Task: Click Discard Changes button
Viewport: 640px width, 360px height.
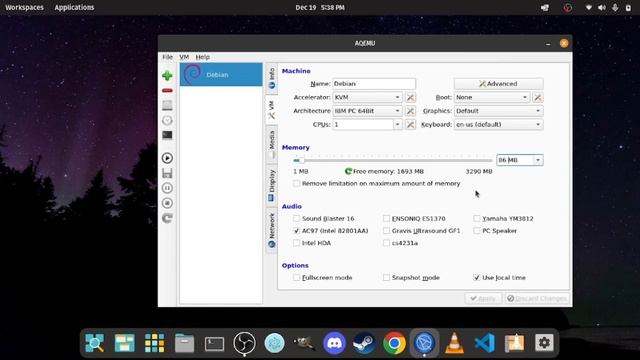Action: point(537,298)
